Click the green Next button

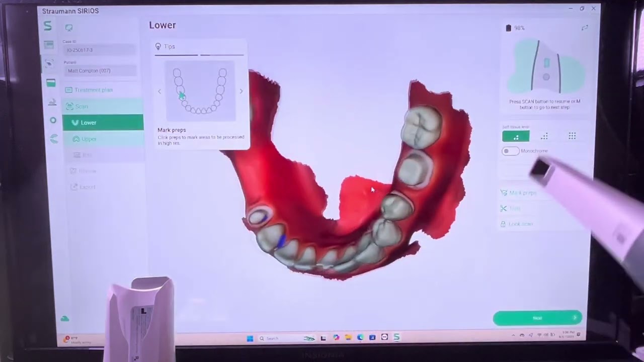(537, 318)
